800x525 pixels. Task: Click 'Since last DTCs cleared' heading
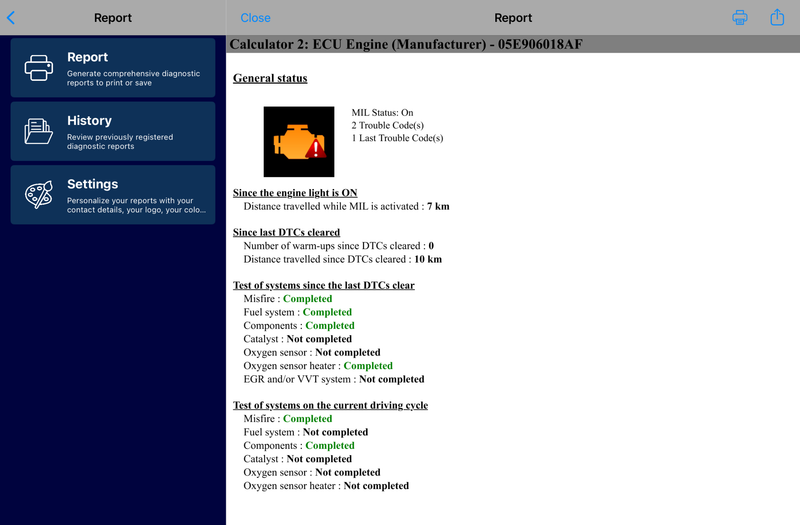(286, 232)
